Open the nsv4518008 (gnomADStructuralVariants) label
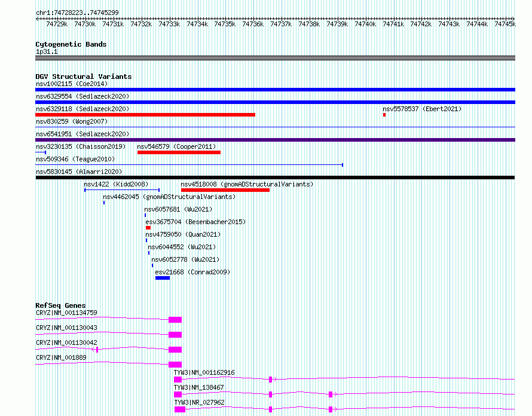The image size is (532, 416). click(x=247, y=184)
